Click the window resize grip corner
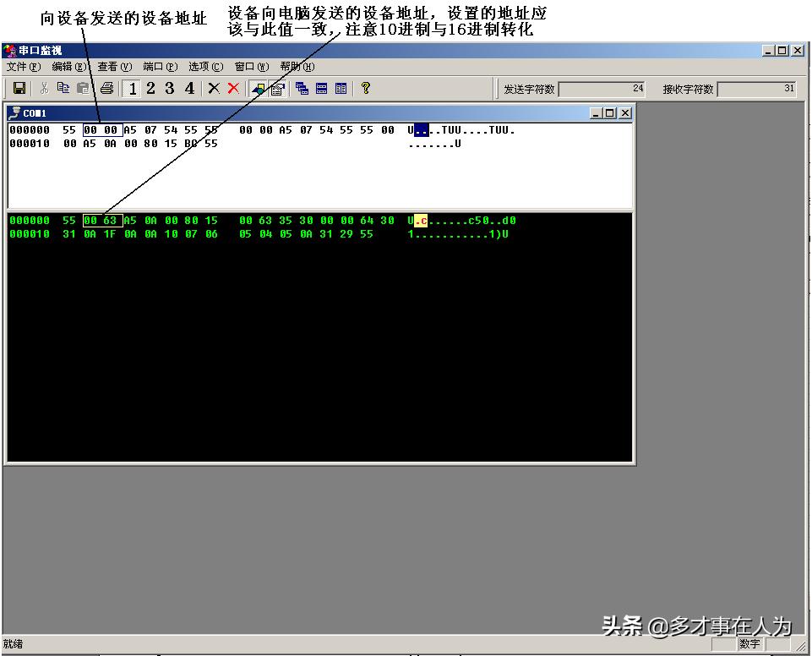 (x=802, y=646)
